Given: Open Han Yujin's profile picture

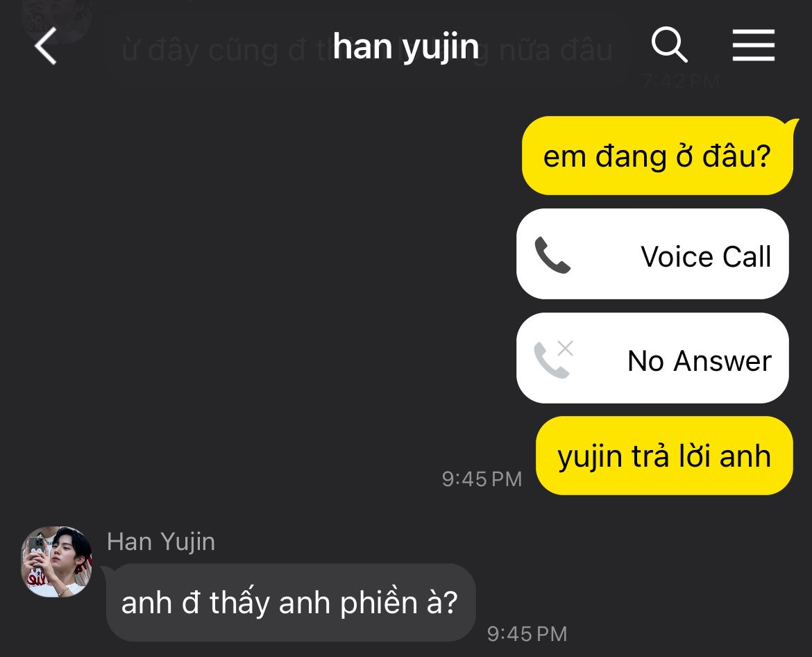Looking at the screenshot, I should pyautogui.click(x=56, y=562).
